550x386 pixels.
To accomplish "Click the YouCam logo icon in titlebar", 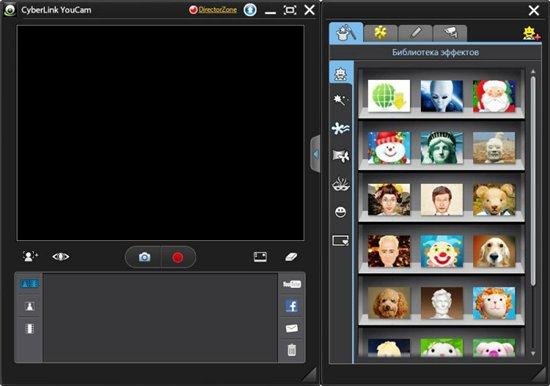I will pyautogui.click(x=9, y=10).
